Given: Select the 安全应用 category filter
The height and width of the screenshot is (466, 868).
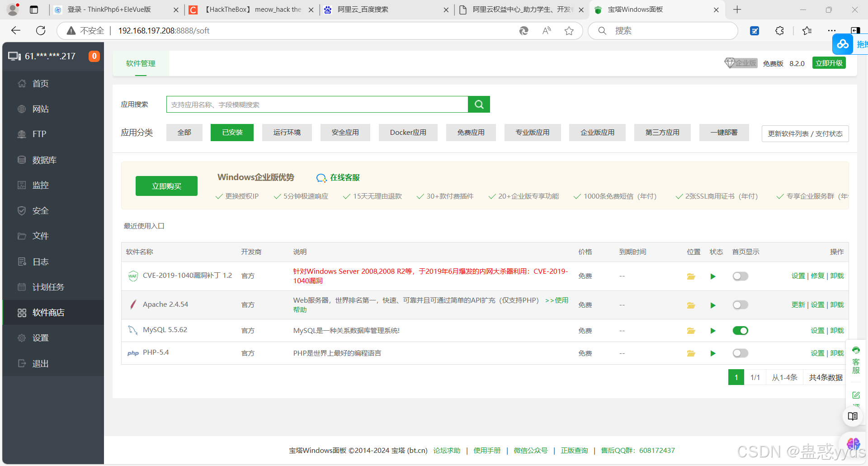Looking at the screenshot, I should pos(345,133).
